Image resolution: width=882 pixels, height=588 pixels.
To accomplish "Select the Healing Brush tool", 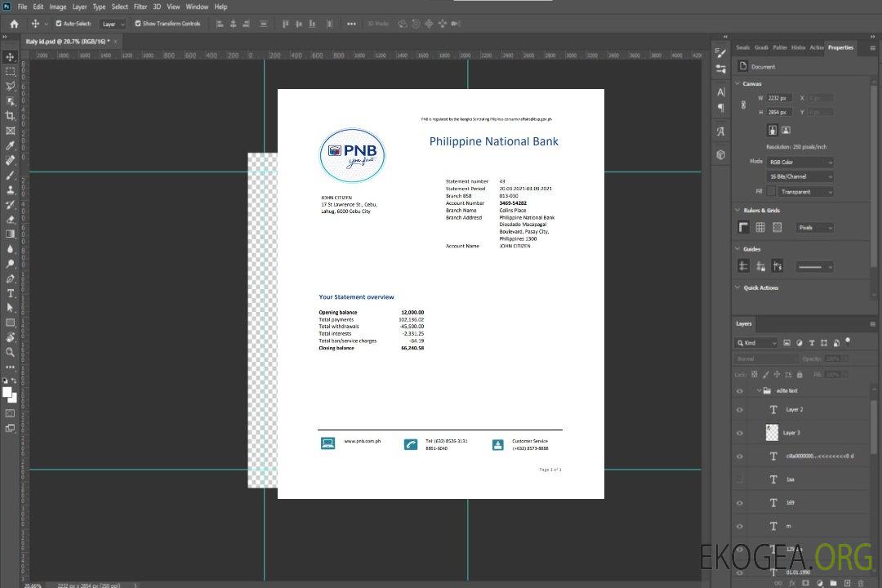I will coord(10,160).
